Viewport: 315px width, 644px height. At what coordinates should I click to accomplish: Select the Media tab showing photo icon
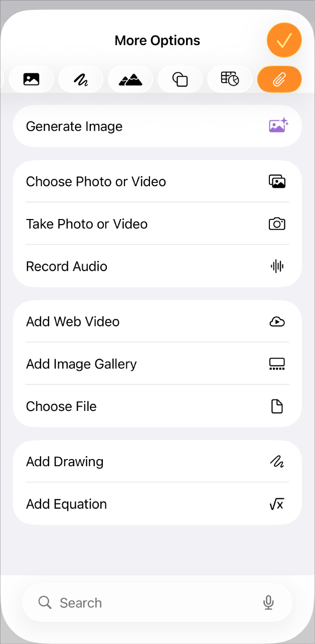[31, 79]
